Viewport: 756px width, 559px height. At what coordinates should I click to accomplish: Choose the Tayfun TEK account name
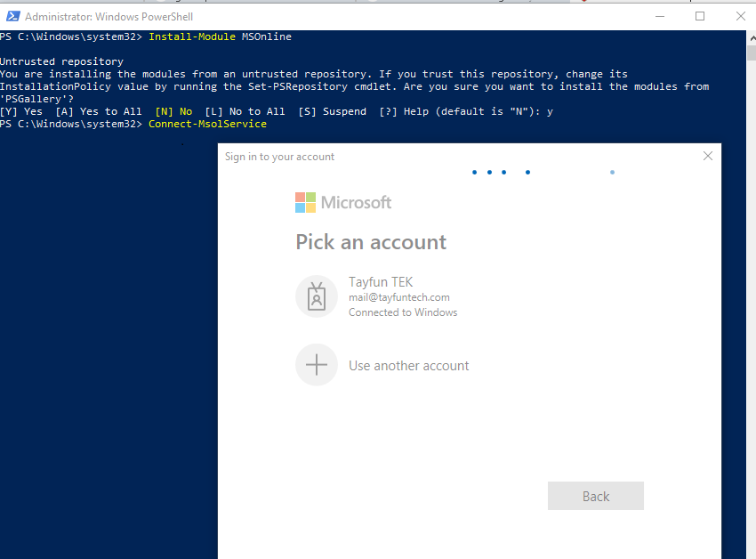click(381, 282)
